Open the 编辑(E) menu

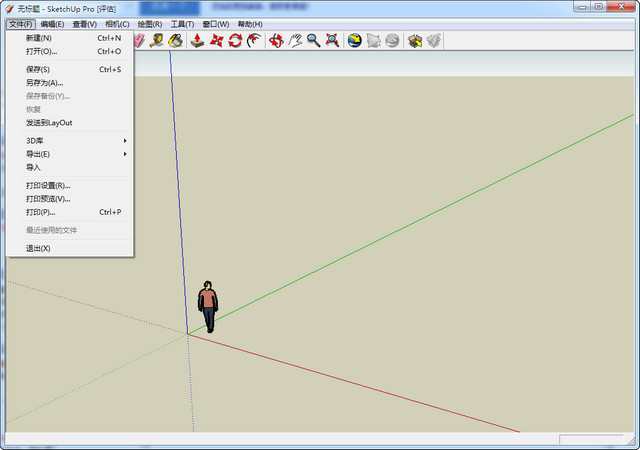[x=52, y=24]
